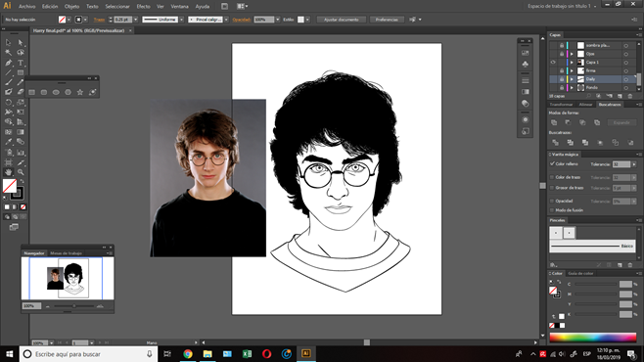Choose the Column Graph tool
The image size is (644, 362).
[x=21, y=153]
